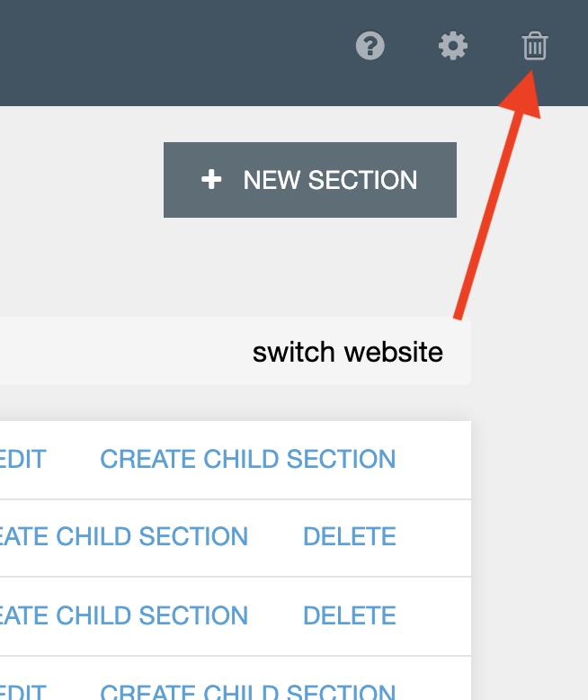Delete the third section row
Screen dimensions: 588x700
tap(350, 615)
